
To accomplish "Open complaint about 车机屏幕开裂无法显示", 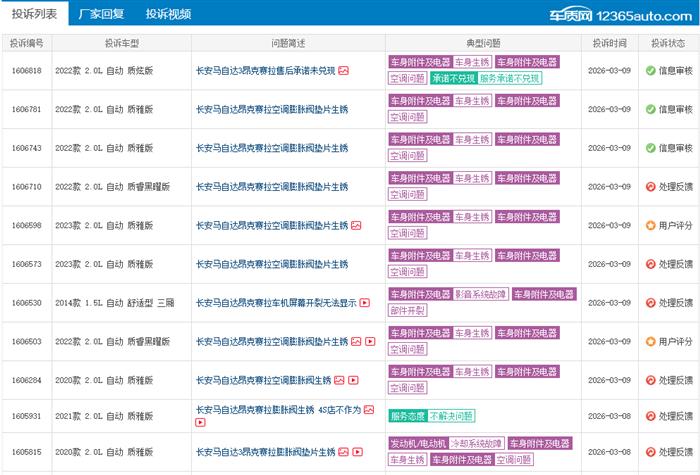I will [275, 303].
